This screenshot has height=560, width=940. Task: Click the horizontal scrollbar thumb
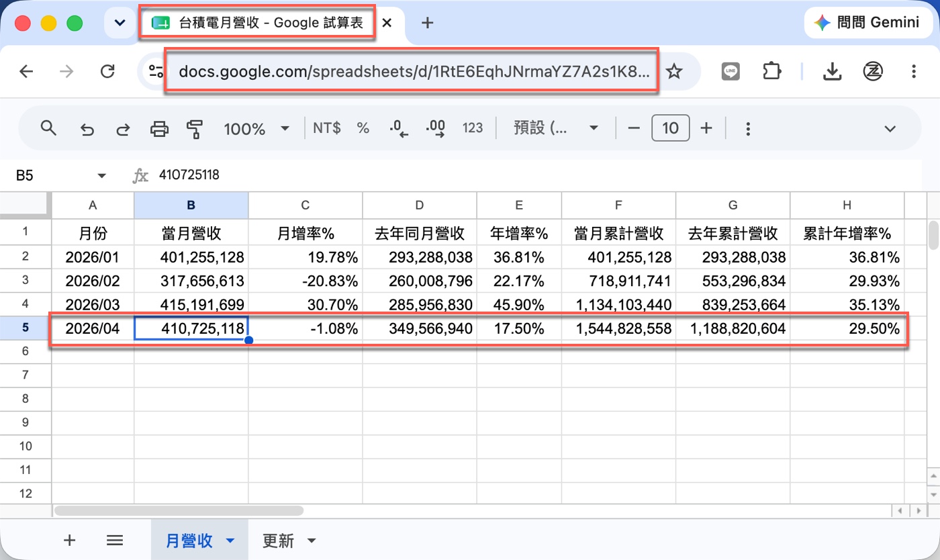click(179, 511)
